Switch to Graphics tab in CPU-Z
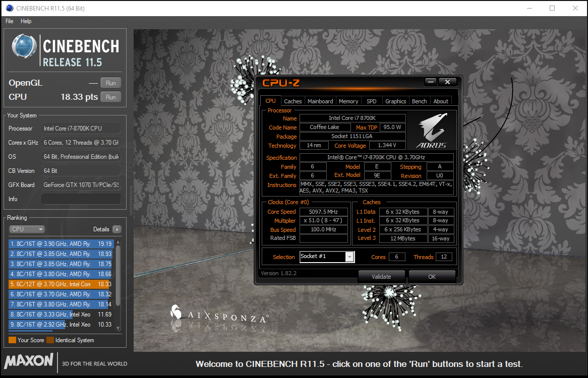Viewport: 588px width, 378px height. [x=396, y=101]
